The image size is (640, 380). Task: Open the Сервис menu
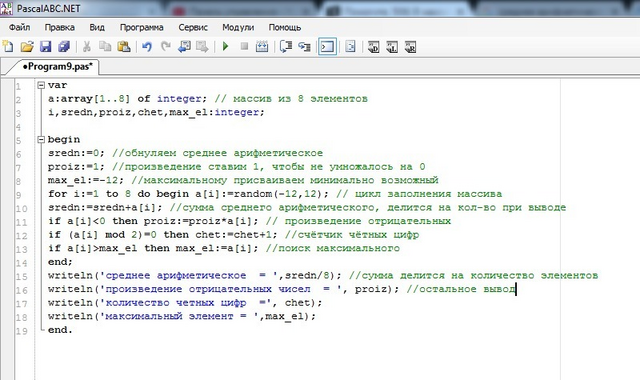tap(193, 27)
